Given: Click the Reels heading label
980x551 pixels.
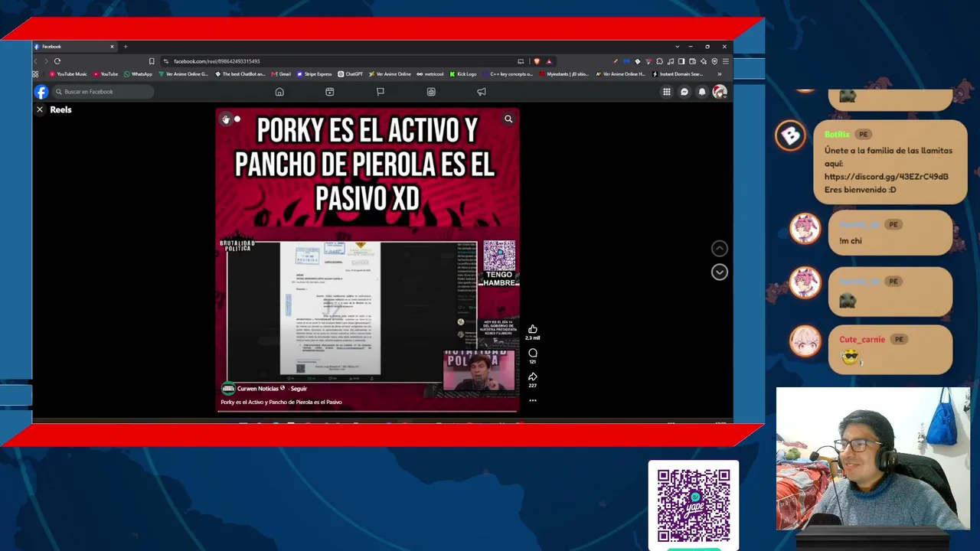Looking at the screenshot, I should [x=60, y=109].
